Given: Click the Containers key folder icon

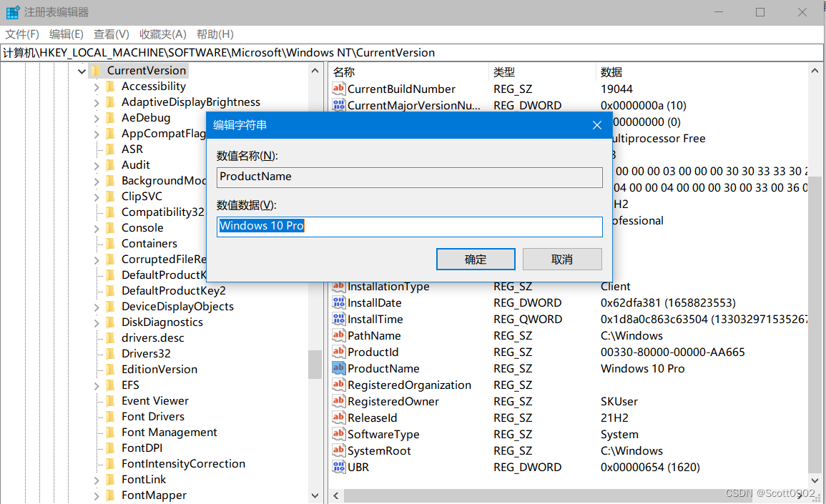Looking at the screenshot, I should tap(111, 243).
